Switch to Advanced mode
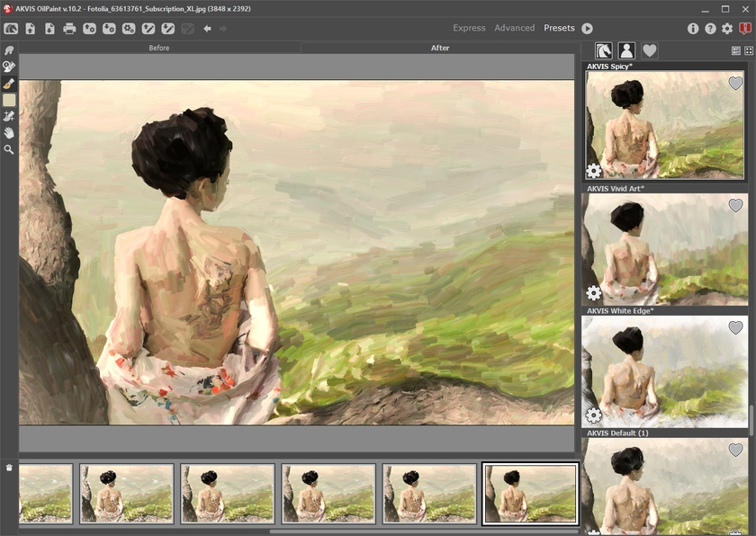Image resolution: width=756 pixels, height=536 pixels. [x=514, y=29]
